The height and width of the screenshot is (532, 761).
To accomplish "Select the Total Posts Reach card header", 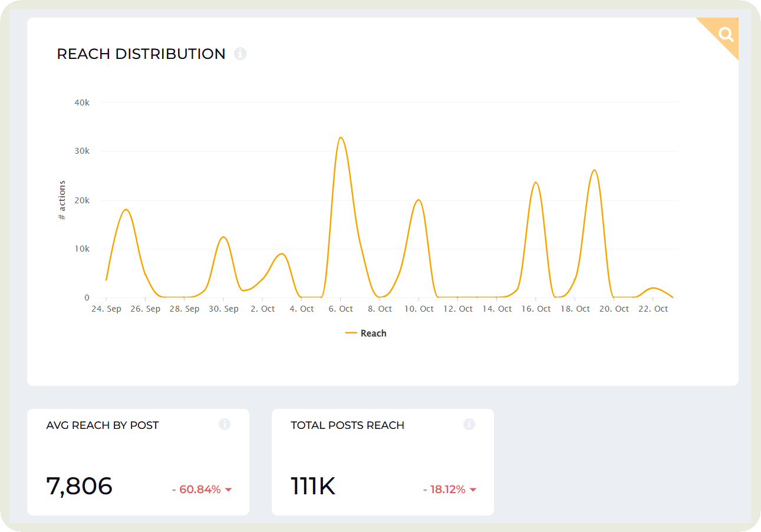I will pyautogui.click(x=347, y=425).
